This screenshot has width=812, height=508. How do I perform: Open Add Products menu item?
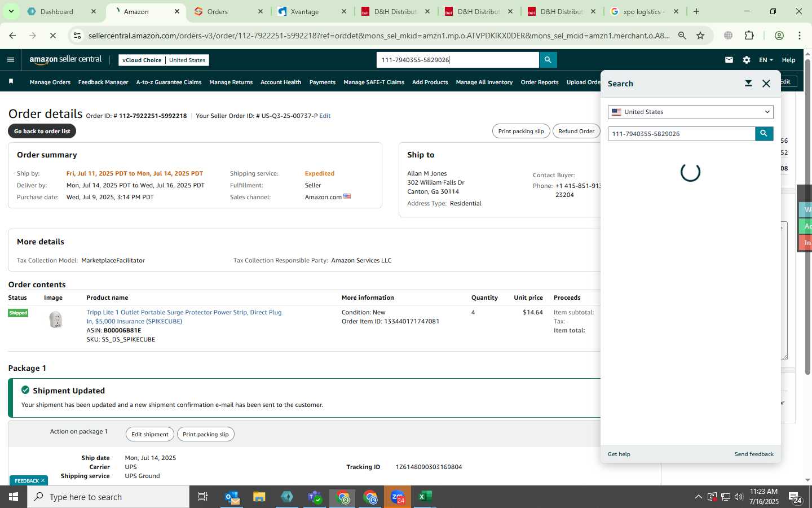point(430,82)
